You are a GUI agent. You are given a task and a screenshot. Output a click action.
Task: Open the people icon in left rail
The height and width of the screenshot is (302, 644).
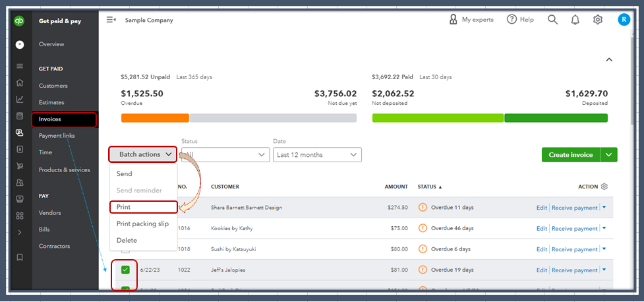(x=19, y=183)
